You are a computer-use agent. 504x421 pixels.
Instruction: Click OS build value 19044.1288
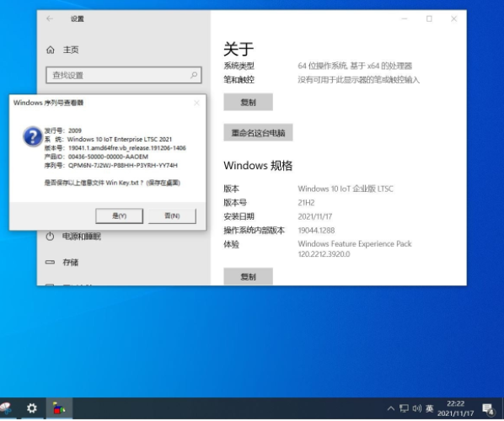pyautogui.click(x=316, y=231)
